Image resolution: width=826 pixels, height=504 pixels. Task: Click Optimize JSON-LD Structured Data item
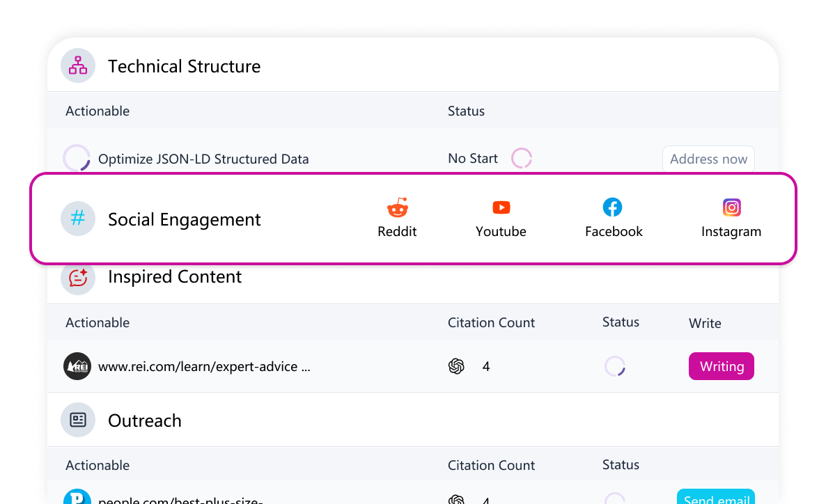(x=203, y=159)
